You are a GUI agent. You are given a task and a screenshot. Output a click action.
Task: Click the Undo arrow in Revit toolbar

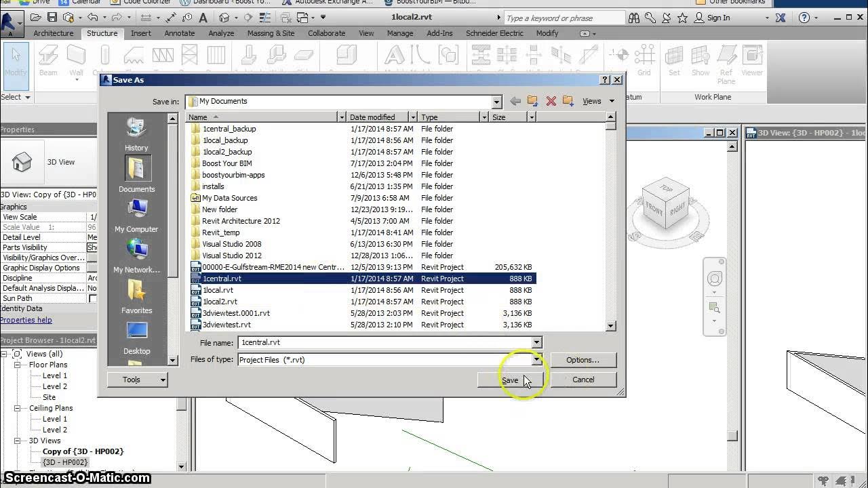click(93, 18)
